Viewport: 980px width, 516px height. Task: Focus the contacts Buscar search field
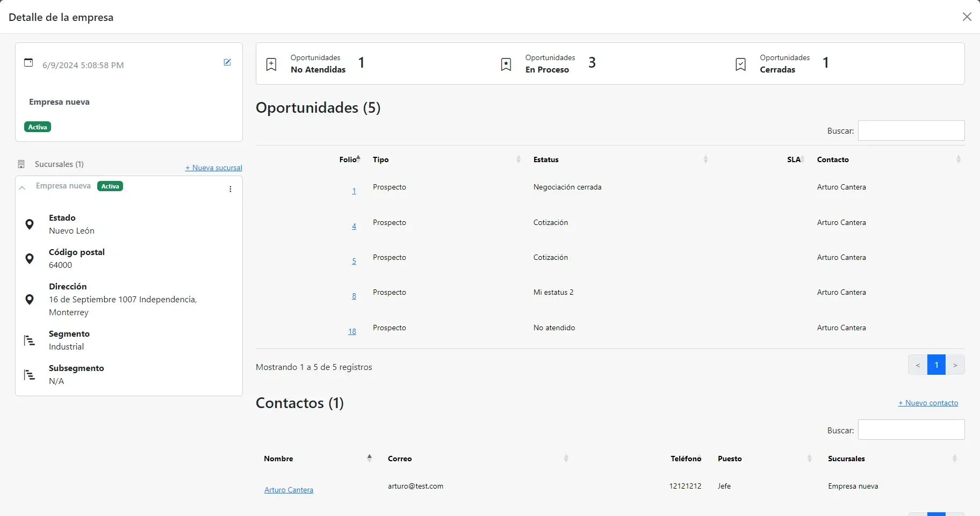[x=911, y=430]
